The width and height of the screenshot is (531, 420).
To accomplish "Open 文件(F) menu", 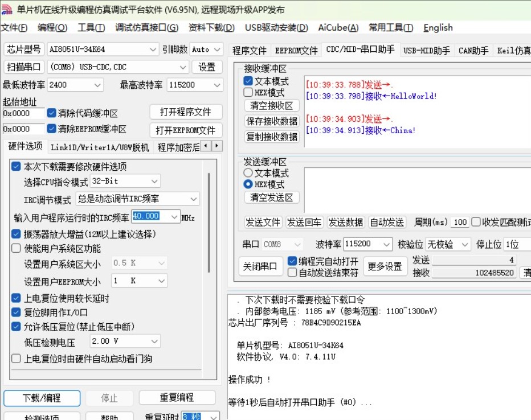I will (14, 28).
